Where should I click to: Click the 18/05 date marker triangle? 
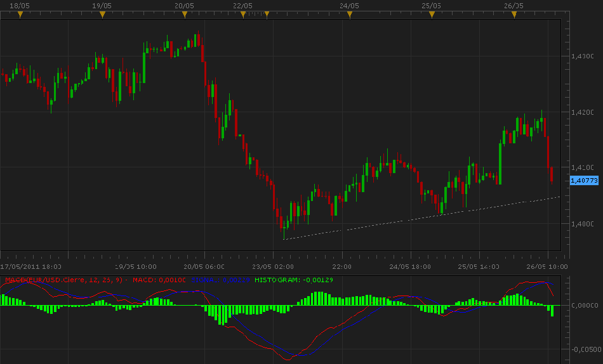[x=20, y=15]
